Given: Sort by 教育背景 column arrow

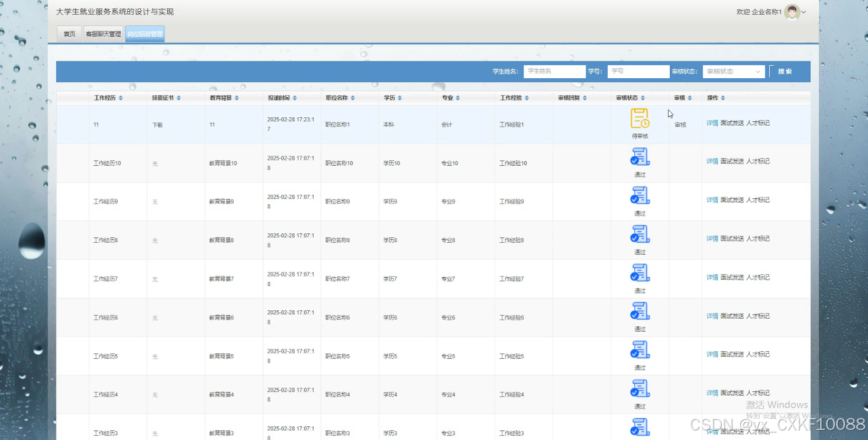Looking at the screenshot, I should pyautogui.click(x=237, y=98).
